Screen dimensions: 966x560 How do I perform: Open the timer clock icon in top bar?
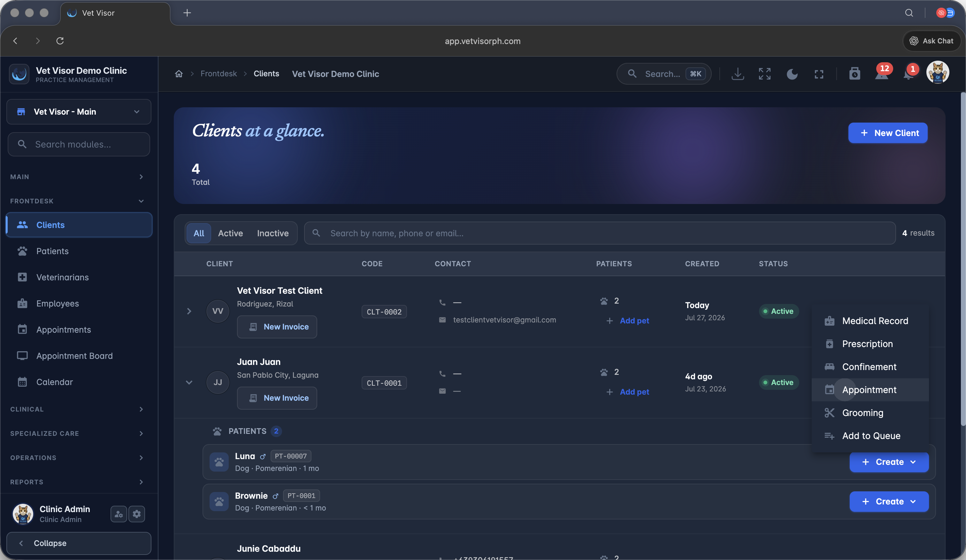[x=855, y=73]
